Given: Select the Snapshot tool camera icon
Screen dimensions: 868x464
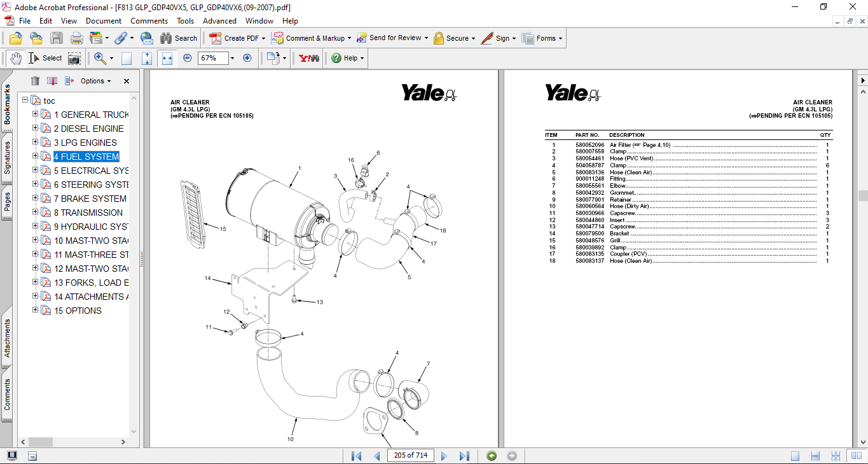Looking at the screenshot, I should [x=74, y=59].
